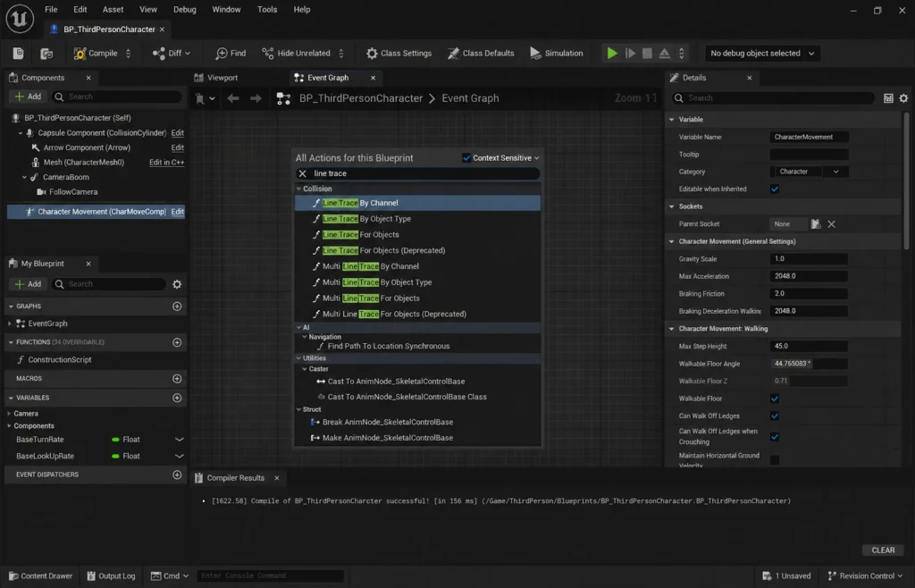Click the Eject playback icon
Screen dimensions: 915x588
[x=664, y=53]
